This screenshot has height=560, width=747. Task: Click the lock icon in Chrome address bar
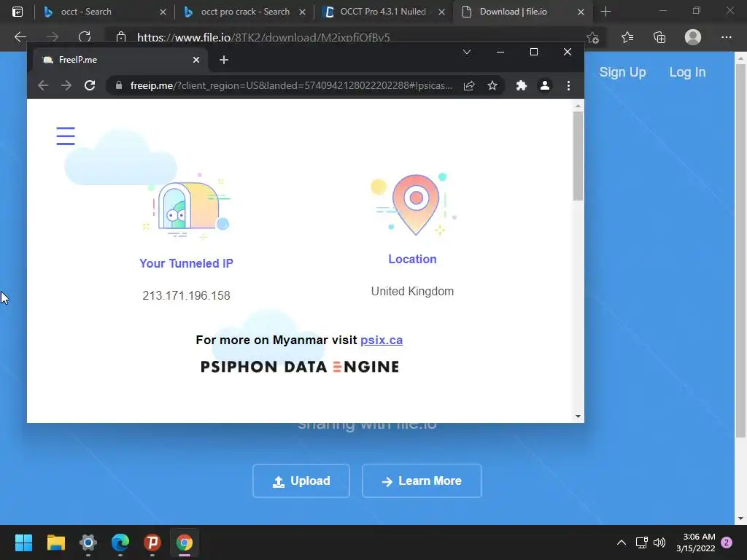pos(119,85)
